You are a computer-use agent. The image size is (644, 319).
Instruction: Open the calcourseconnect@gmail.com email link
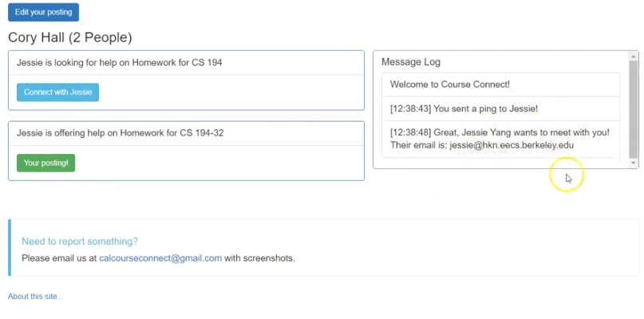[x=160, y=258]
